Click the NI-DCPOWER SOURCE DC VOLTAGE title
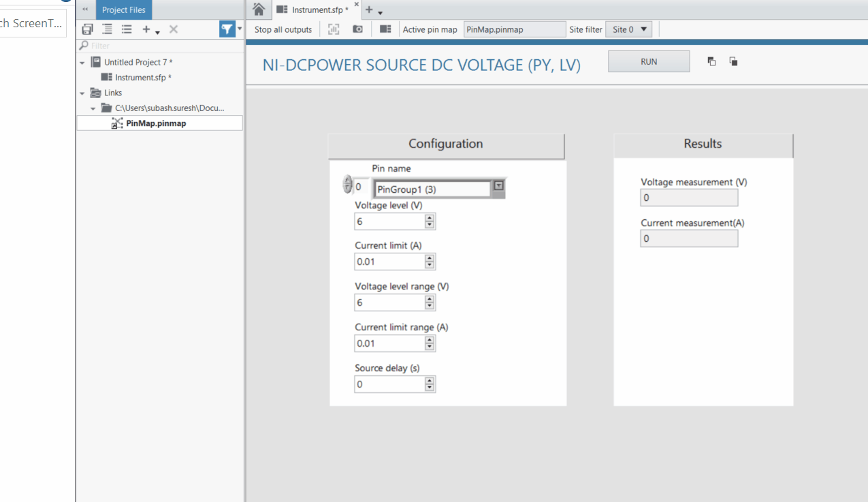The image size is (868, 502). pyautogui.click(x=421, y=65)
